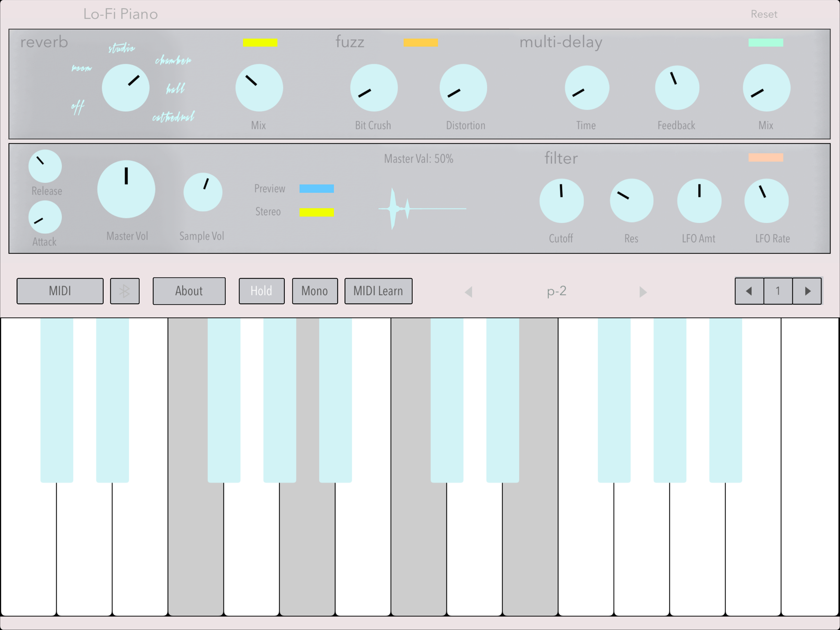Select the cathedral reverb type
The width and height of the screenshot is (840, 630).
click(173, 117)
